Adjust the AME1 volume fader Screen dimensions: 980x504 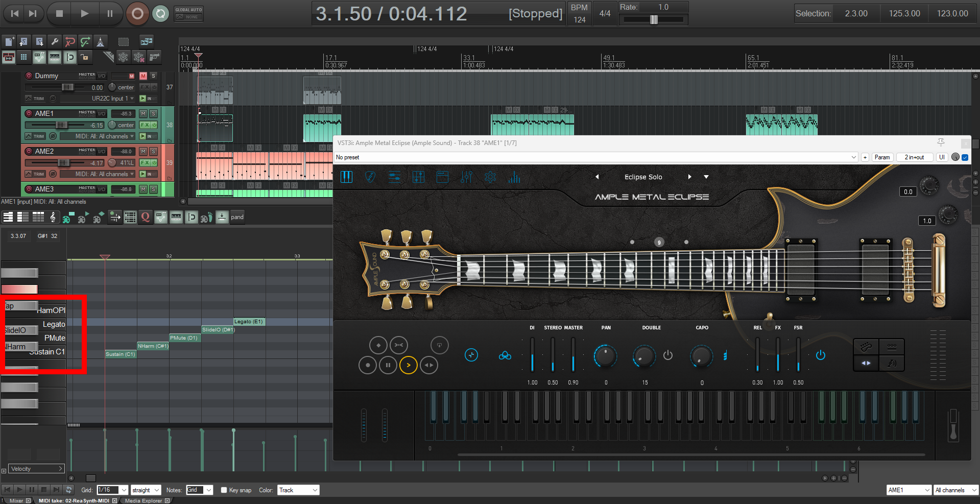61,125
